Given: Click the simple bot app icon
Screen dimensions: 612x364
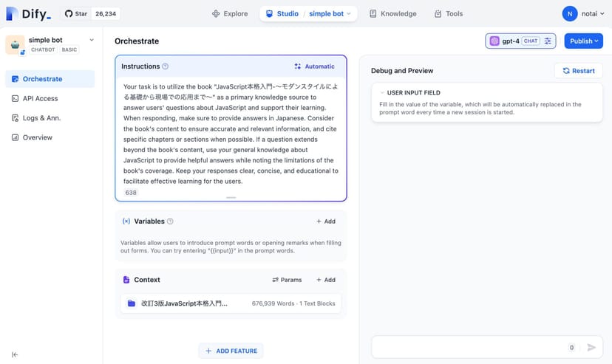Looking at the screenshot, I should [x=15, y=44].
